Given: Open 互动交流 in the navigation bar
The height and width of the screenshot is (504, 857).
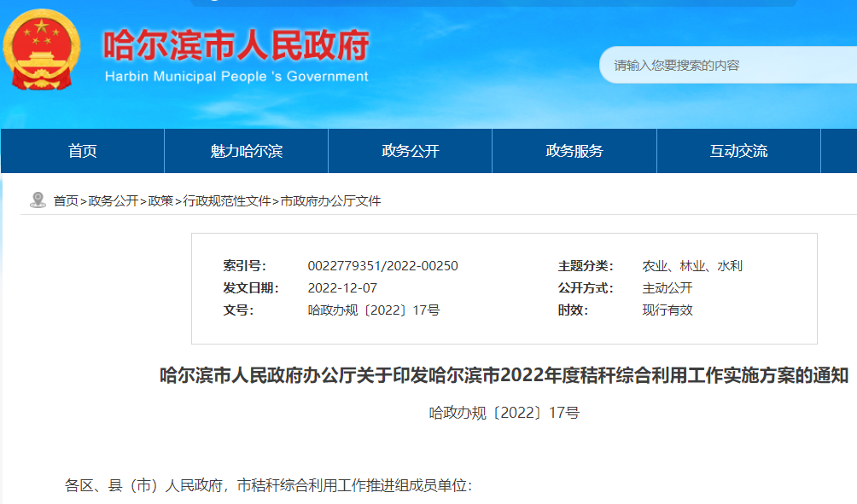Looking at the screenshot, I should coord(738,151).
